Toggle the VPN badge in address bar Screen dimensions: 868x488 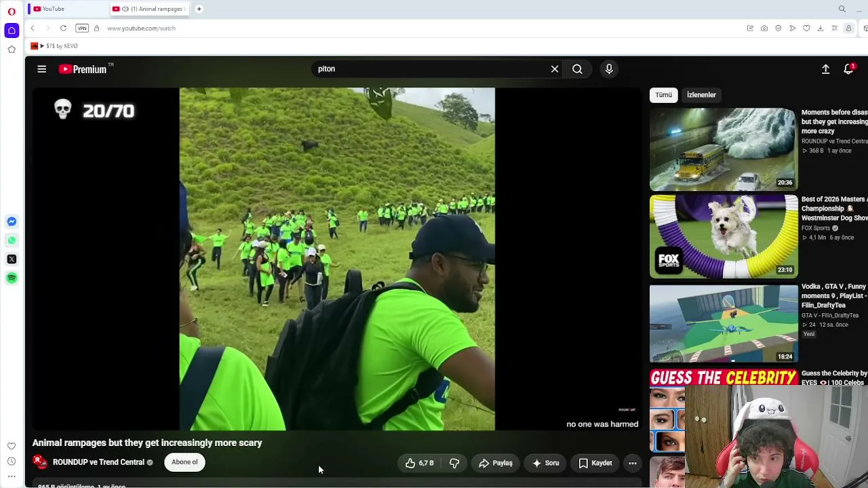pyautogui.click(x=82, y=28)
